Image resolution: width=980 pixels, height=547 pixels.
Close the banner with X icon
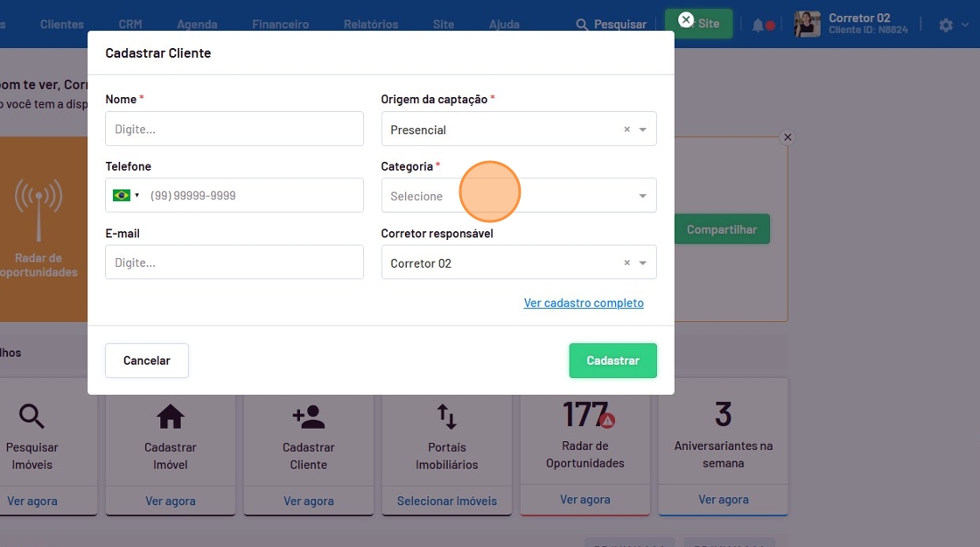tap(787, 137)
